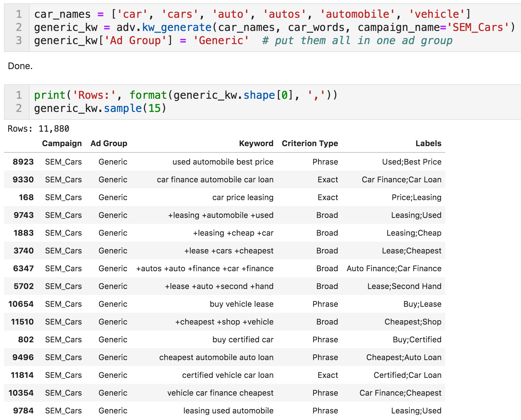
Task: Click the second code cell with generic_kw.sample(15)
Action: 262,102
